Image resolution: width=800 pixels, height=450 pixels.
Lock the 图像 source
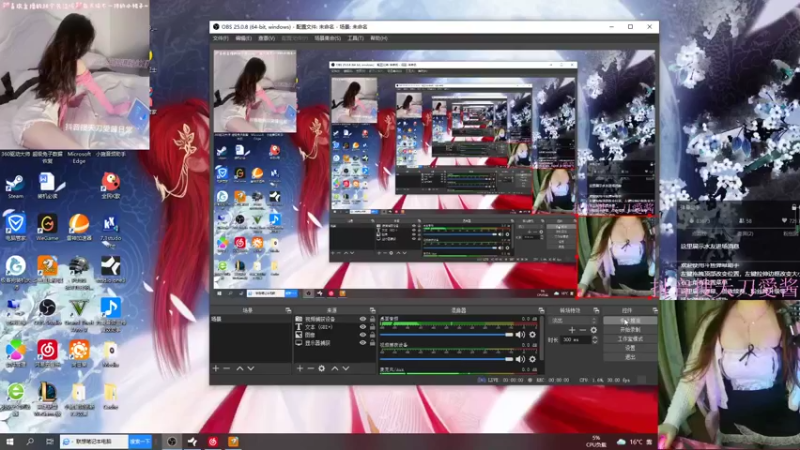tap(372, 335)
